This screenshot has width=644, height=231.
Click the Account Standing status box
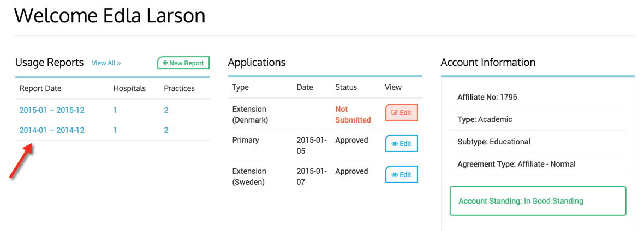538,201
